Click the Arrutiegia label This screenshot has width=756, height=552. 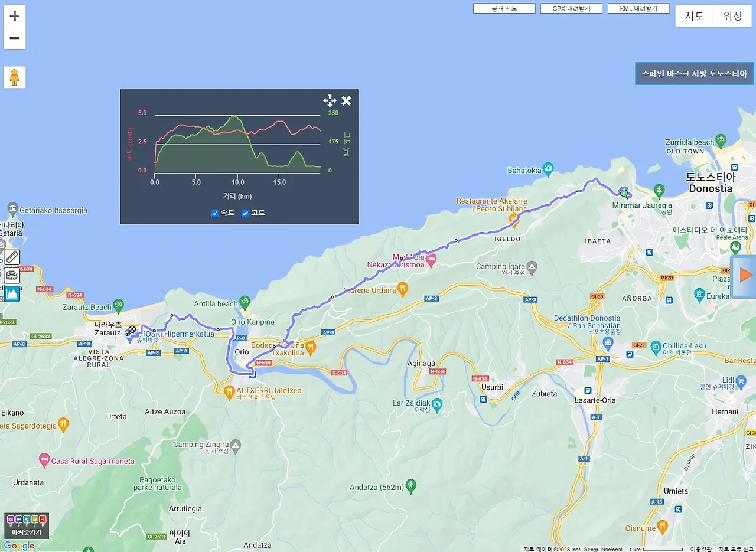(185, 509)
